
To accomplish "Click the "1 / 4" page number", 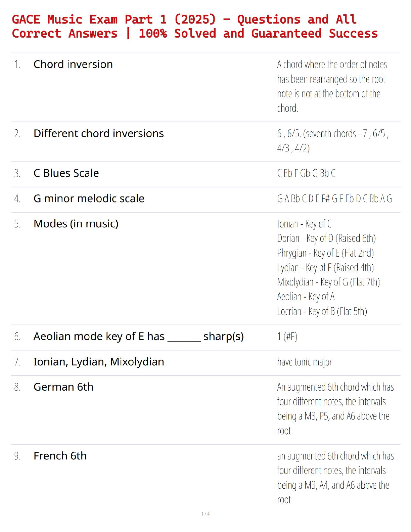I will tap(205, 514).
